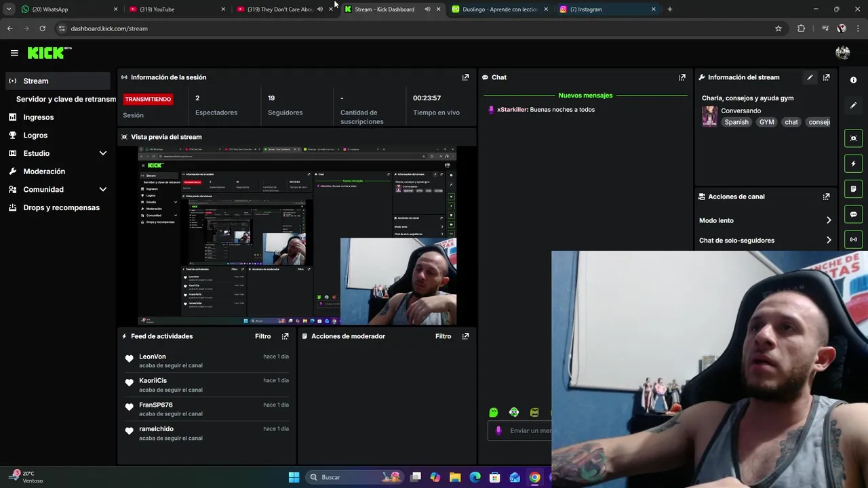Open the Chat de solo-seguidores settings arrow
The width and height of the screenshot is (868, 488).
click(829, 240)
